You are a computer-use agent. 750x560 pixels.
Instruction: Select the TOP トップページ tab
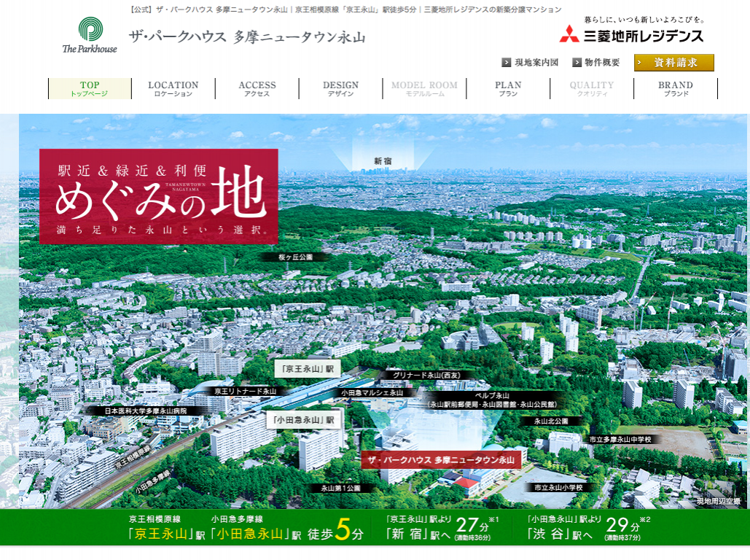click(90, 88)
